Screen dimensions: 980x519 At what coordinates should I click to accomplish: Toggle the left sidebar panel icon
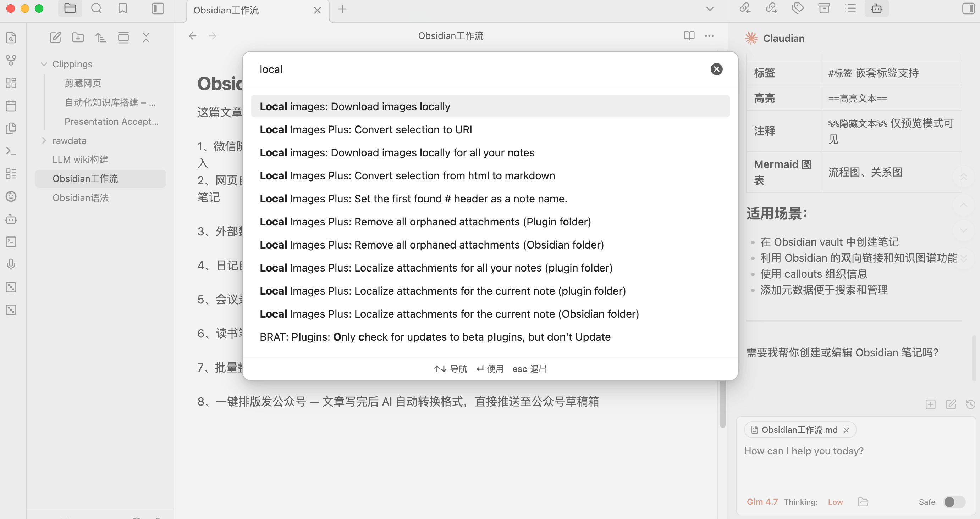[158, 9]
